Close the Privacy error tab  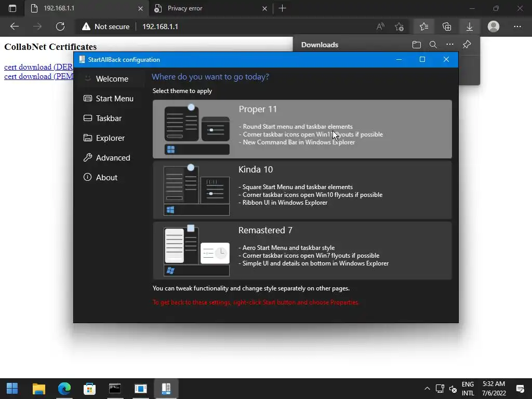point(264,8)
